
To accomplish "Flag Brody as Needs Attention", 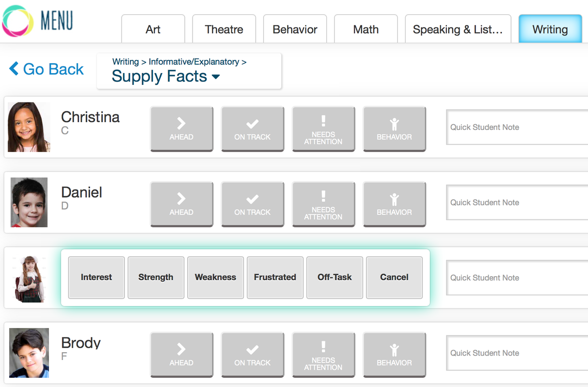I will click(x=323, y=355).
